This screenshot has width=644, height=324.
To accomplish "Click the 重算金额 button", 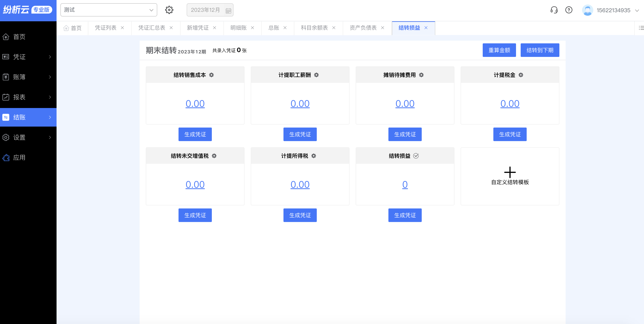I will click(499, 50).
